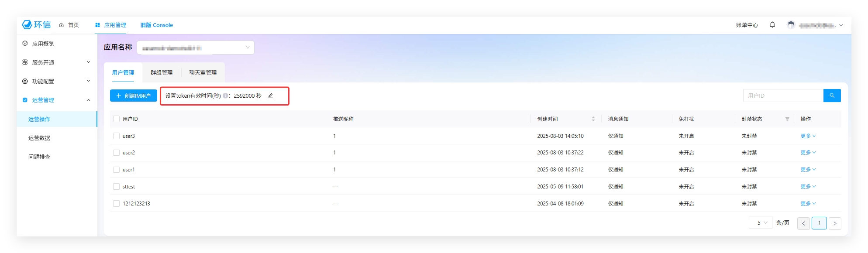868x253 pixels.
Task: Open the 运营数据 sidebar item
Action: click(x=39, y=138)
